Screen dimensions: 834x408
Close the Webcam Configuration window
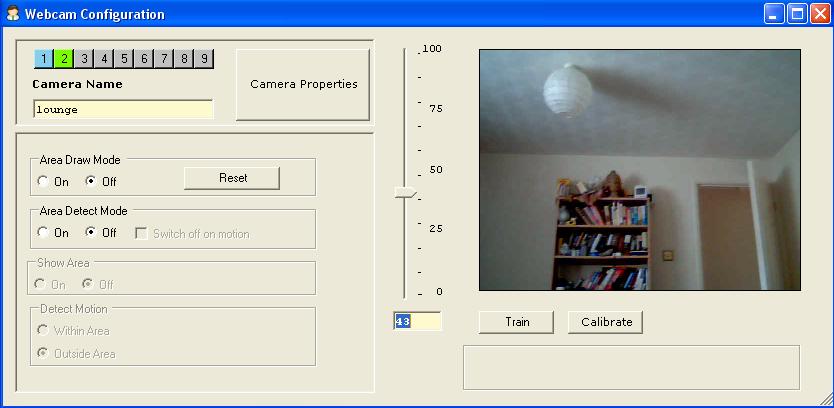click(x=820, y=14)
